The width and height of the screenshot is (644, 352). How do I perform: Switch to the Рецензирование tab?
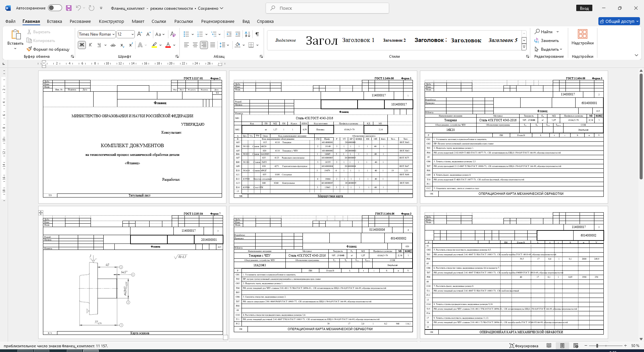(218, 21)
